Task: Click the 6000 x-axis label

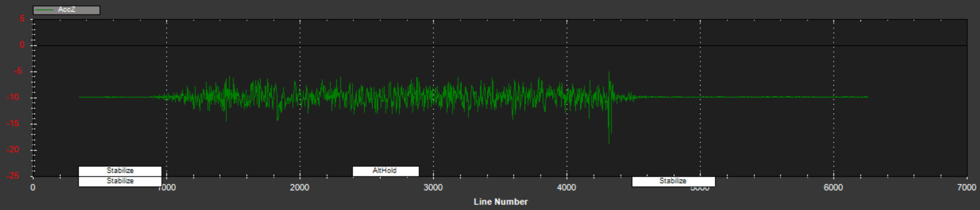Action: tap(833, 188)
